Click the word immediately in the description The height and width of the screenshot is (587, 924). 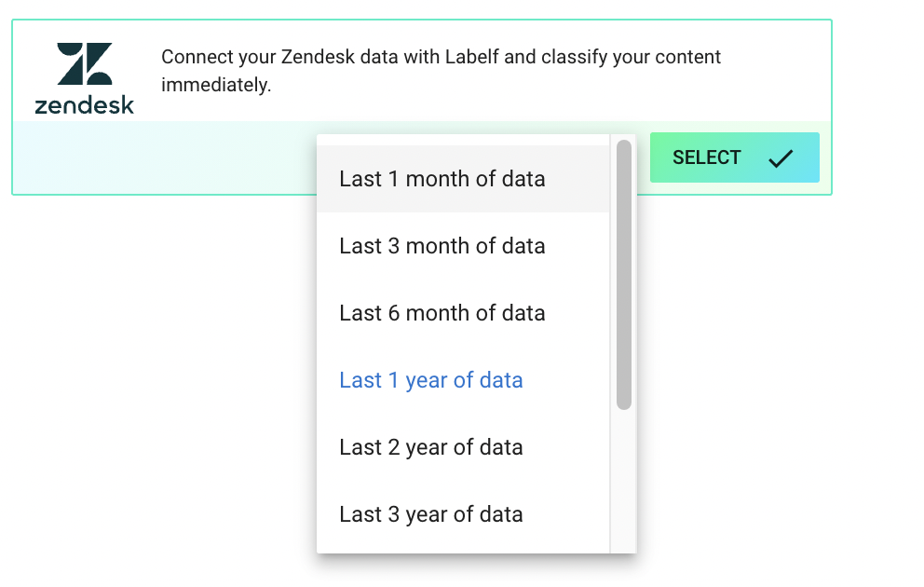[216, 85]
